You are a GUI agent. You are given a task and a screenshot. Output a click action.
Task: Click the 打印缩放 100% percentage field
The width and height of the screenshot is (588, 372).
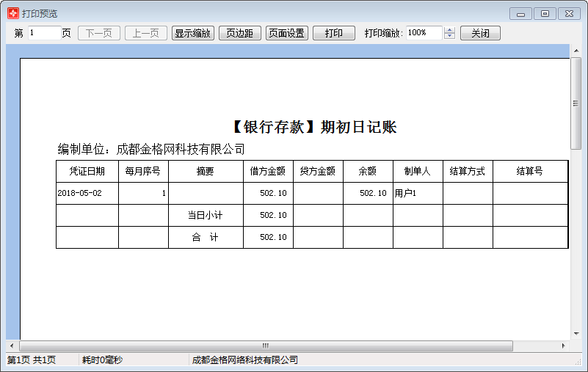[x=424, y=33]
